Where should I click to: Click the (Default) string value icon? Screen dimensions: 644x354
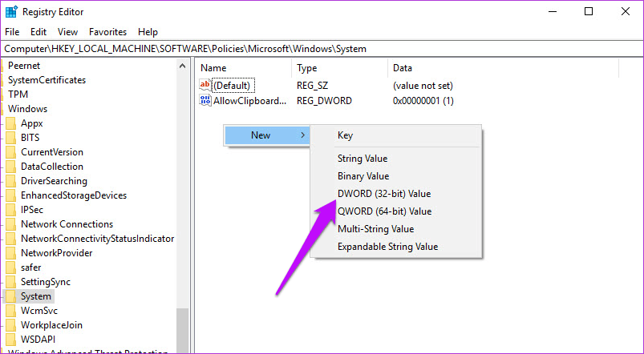[x=205, y=85]
